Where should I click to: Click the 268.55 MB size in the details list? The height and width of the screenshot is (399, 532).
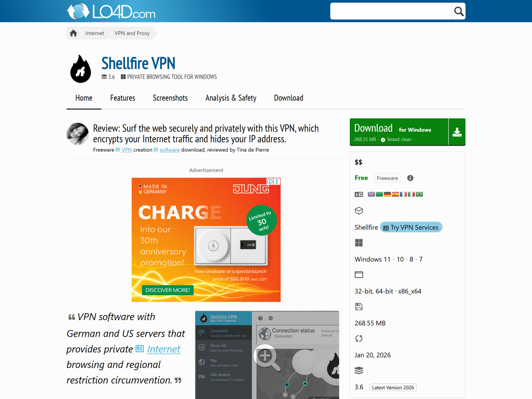click(x=370, y=323)
